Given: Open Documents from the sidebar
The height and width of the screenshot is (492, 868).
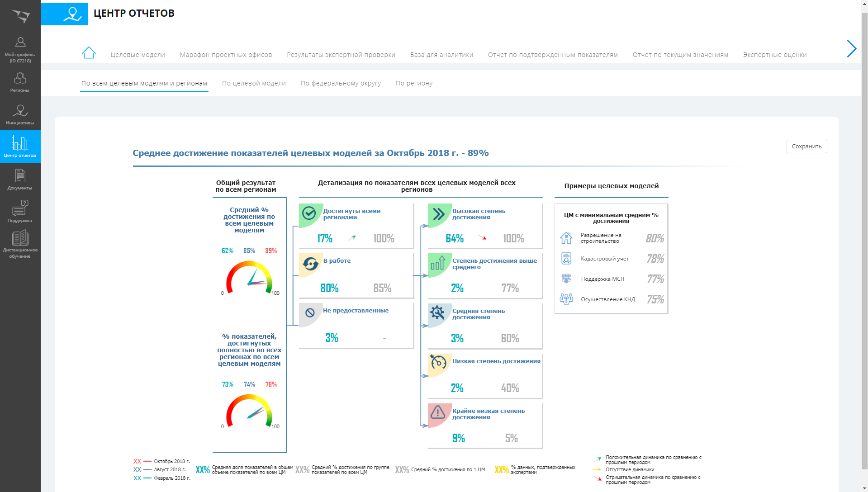Looking at the screenshot, I should pos(20,180).
